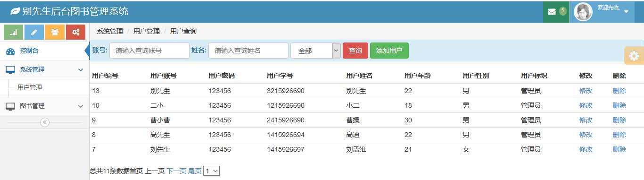Click 系统管理 in the breadcrumb
Screen dimensions: 644x180
click(110, 31)
